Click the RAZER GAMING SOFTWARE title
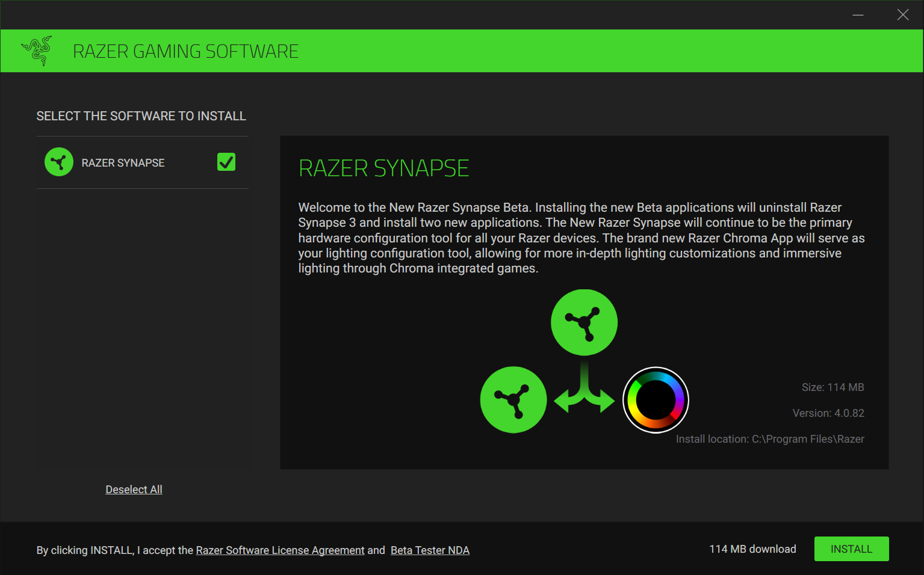Viewport: 924px width, 575px height. point(185,51)
